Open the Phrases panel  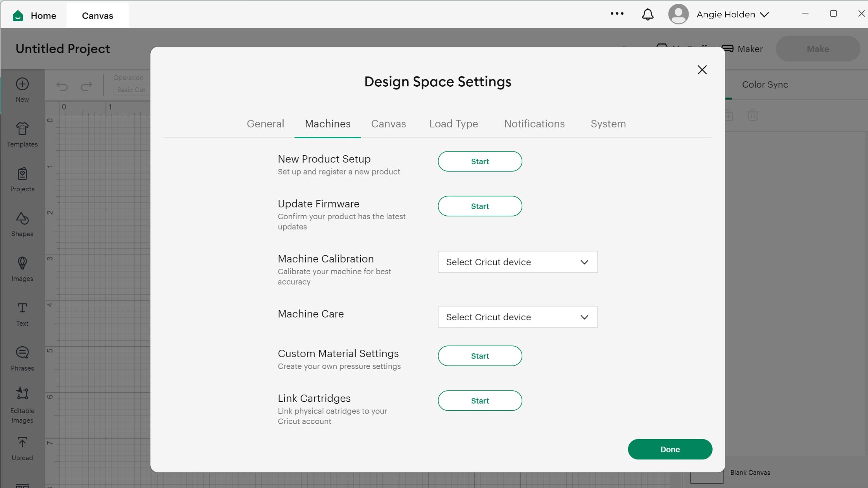pos(22,358)
